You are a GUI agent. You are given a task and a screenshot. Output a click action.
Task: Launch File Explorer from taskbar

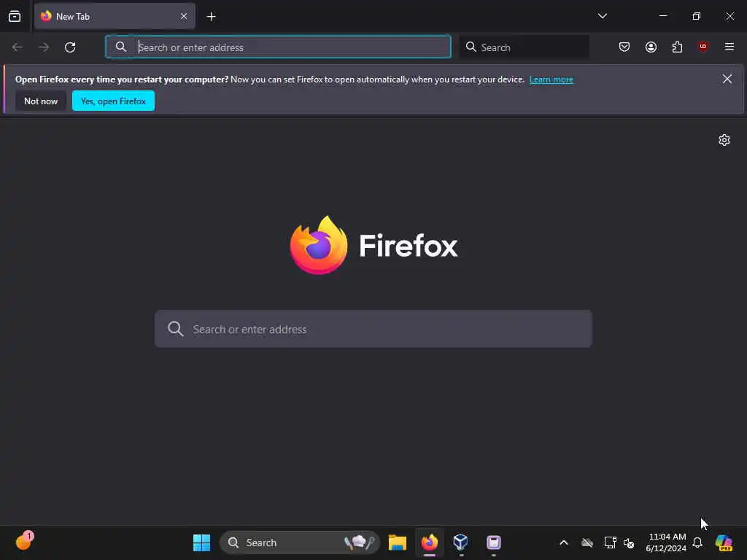click(x=398, y=542)
